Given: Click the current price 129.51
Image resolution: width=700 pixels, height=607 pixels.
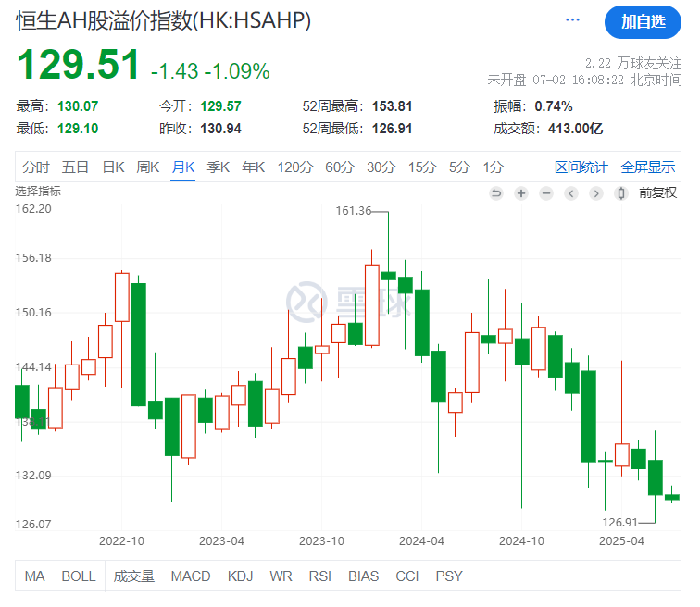Looking at the screenshot, I should pos(78,65).
